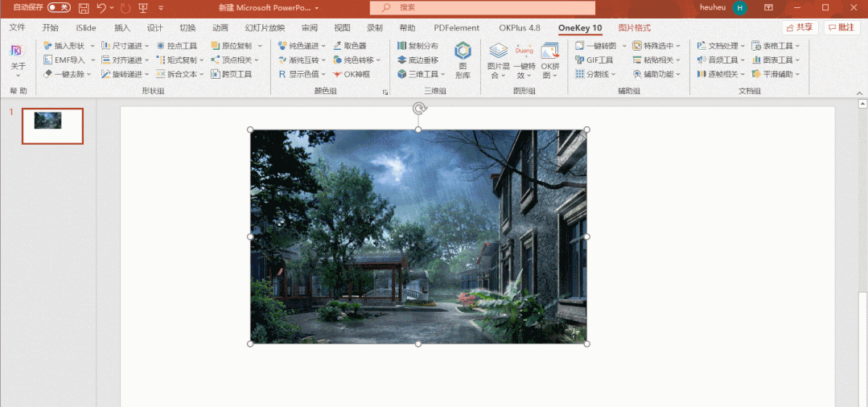Switch to the OKPlus 4.8 tab

click(519, 27)
